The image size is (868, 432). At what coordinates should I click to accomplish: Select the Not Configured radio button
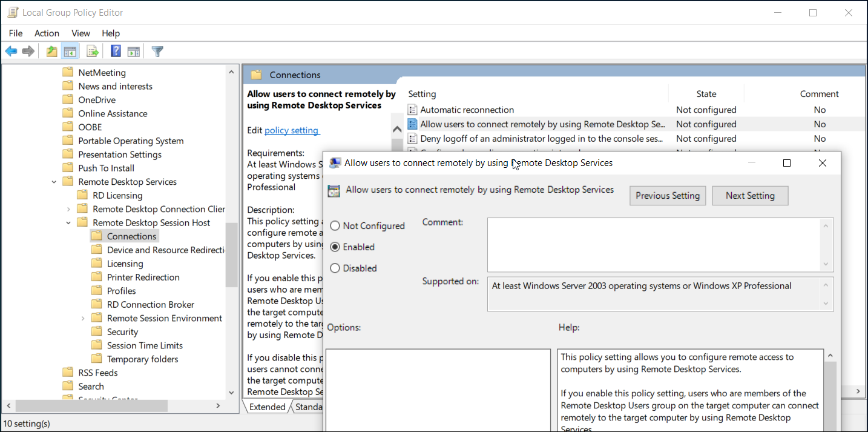(x=335, y=225)
